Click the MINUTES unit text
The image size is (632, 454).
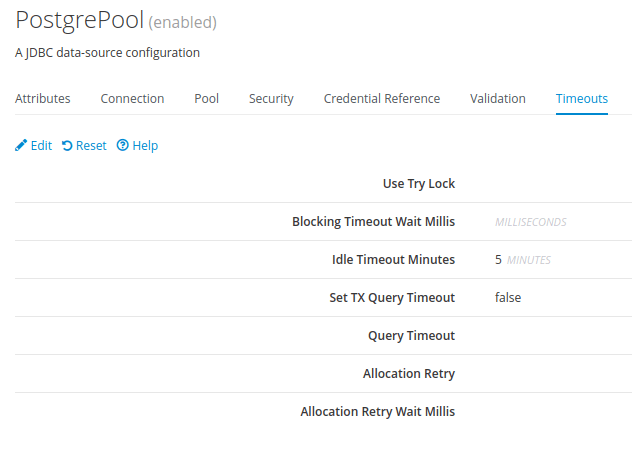coord(528,260)
